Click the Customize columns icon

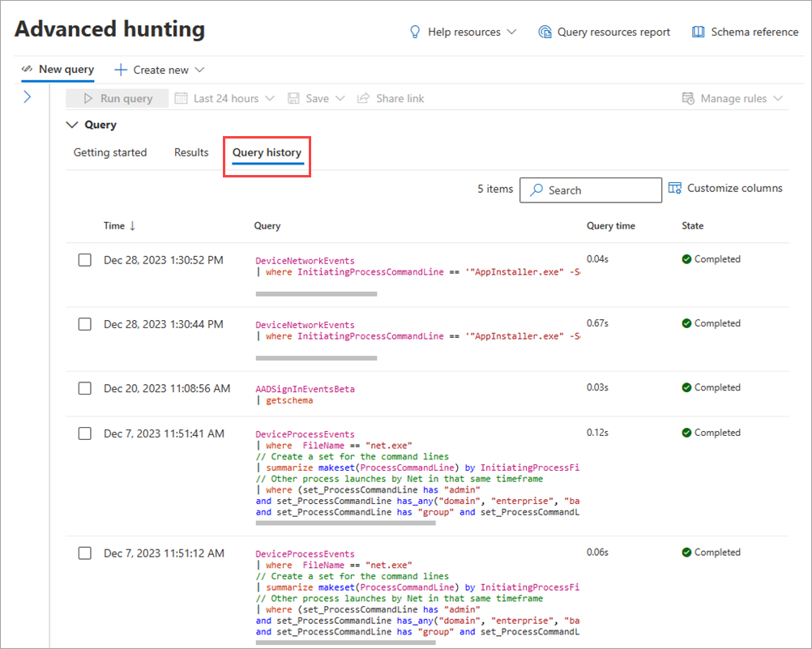click(675, 188)
